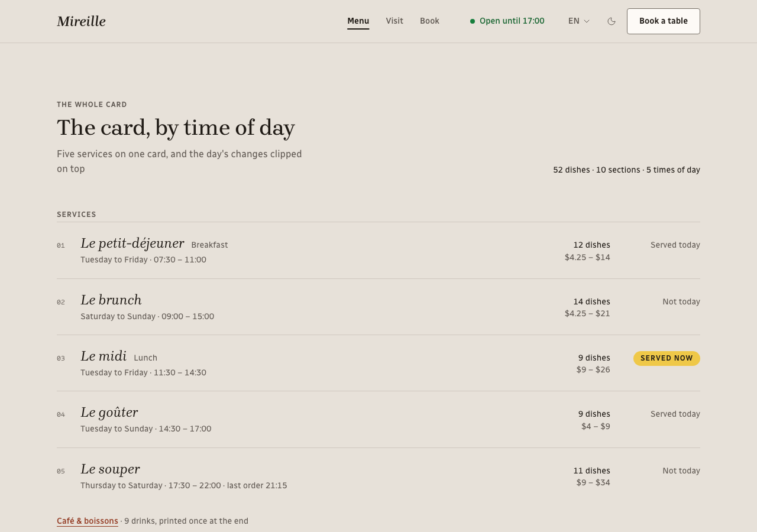Click the SERVED NOW badge
This screenshot has width=757, height=532.
click(667, 358)
